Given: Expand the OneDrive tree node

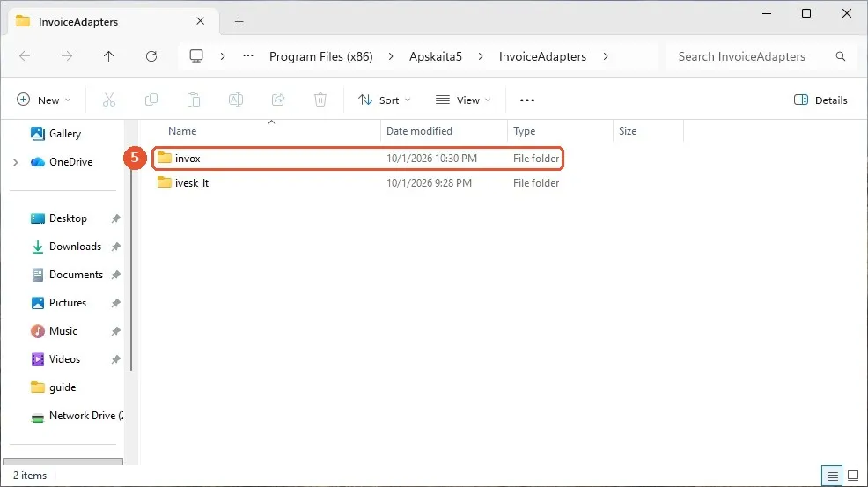Looking at the screenshot, I should [16, 162].
